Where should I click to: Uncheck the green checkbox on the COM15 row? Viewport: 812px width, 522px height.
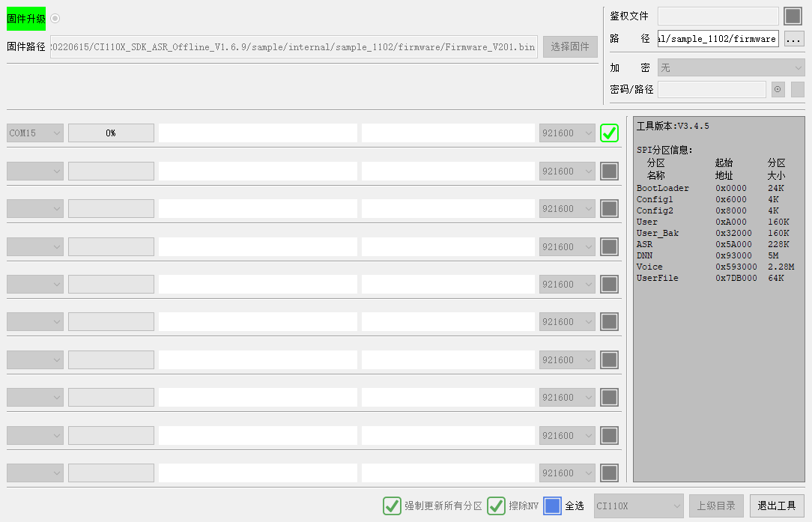609,133
